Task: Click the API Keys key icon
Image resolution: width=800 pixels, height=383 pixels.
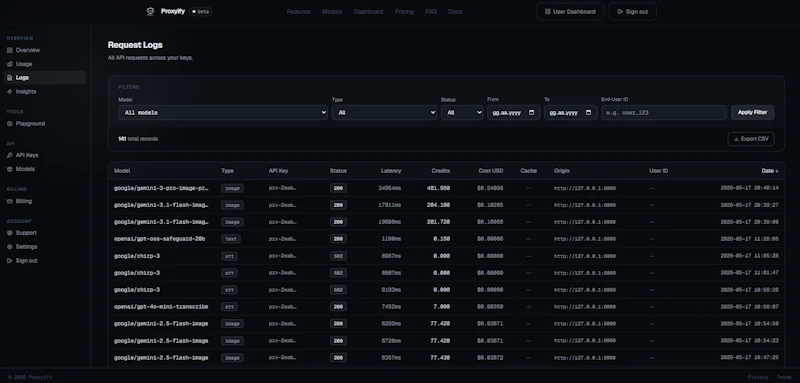Action: [x=10, y=155]
